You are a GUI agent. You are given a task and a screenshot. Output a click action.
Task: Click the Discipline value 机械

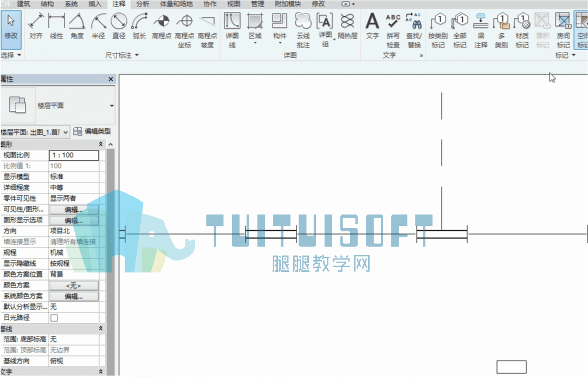(x=74, y=252)
